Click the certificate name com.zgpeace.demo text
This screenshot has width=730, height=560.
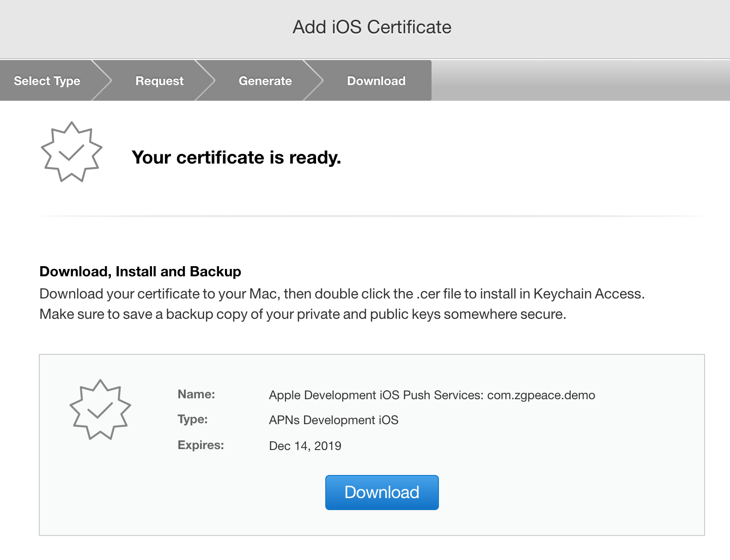(432, 395)
